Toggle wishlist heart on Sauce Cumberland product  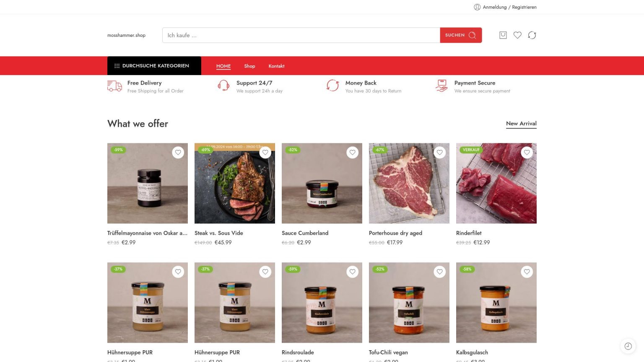pos(353,153)
